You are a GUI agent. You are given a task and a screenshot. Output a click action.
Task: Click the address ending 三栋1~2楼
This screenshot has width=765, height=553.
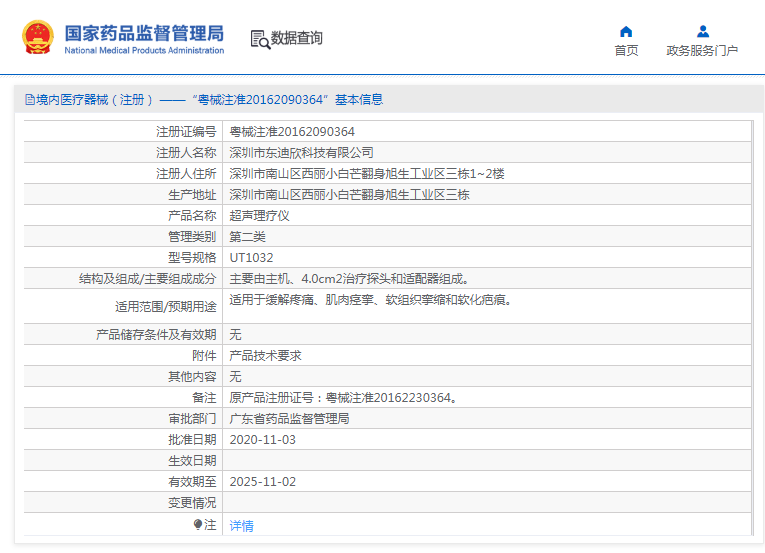pos(367,174)
